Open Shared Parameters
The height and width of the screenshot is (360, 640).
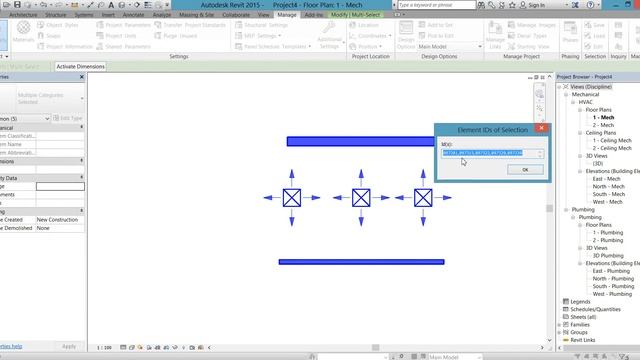[124, 47]
